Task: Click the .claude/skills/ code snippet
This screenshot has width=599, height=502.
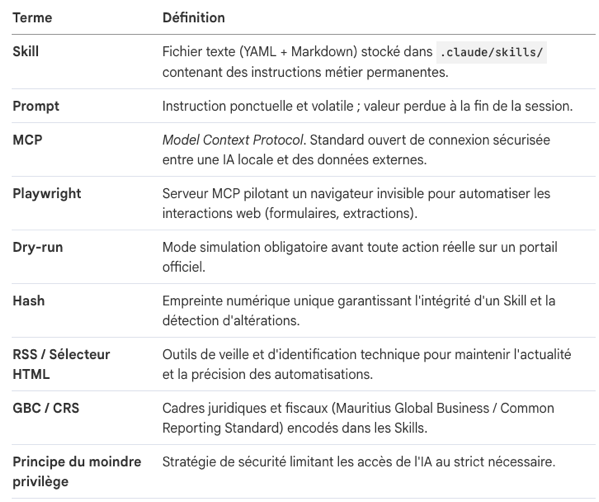Action: 491,52
